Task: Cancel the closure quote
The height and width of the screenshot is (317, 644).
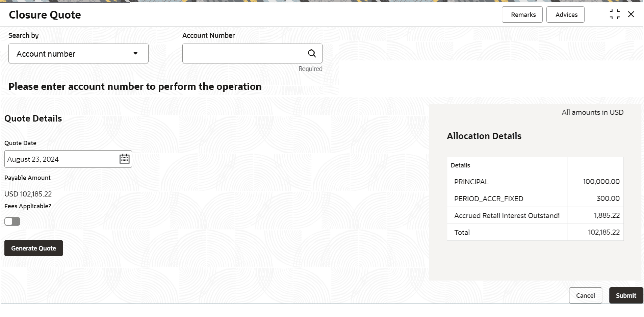Action: tap(586, 295)
